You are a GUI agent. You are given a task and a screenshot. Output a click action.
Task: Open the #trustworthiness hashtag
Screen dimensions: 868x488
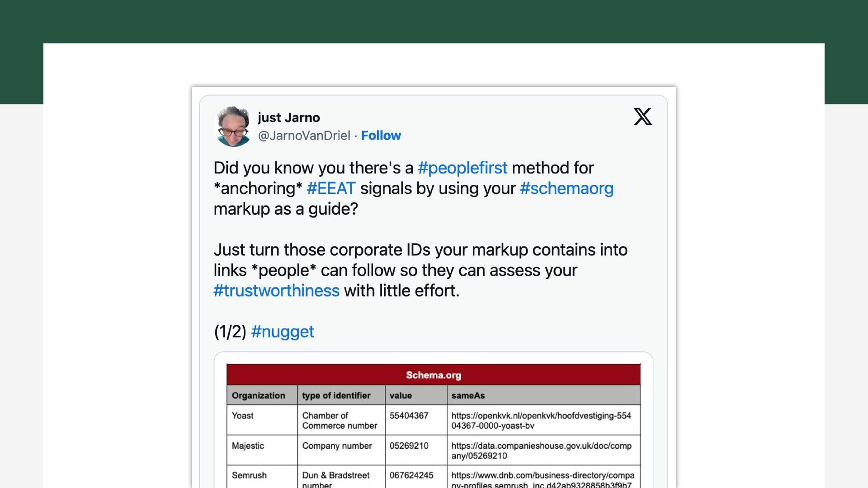276,291
